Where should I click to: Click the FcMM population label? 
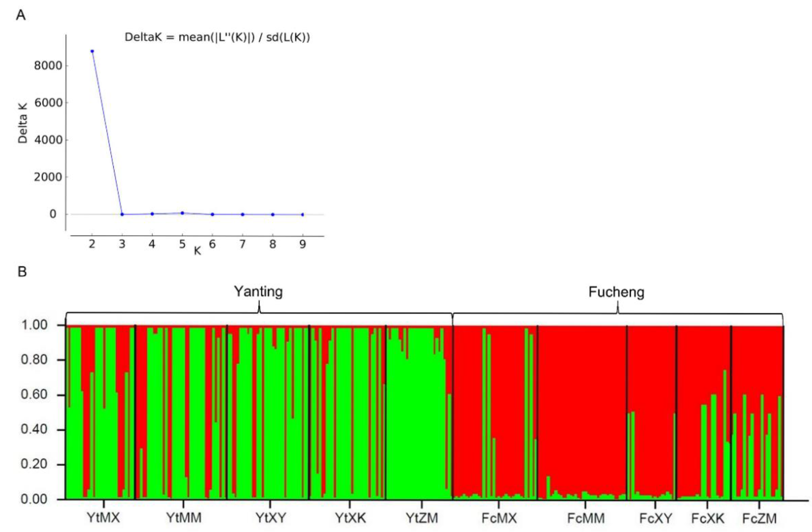click(586, 518)
